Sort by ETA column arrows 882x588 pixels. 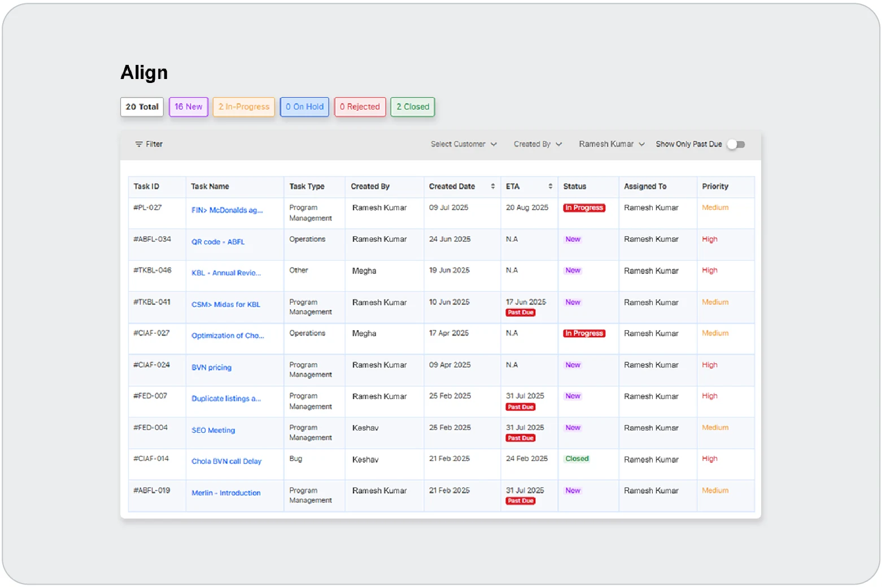550,187
